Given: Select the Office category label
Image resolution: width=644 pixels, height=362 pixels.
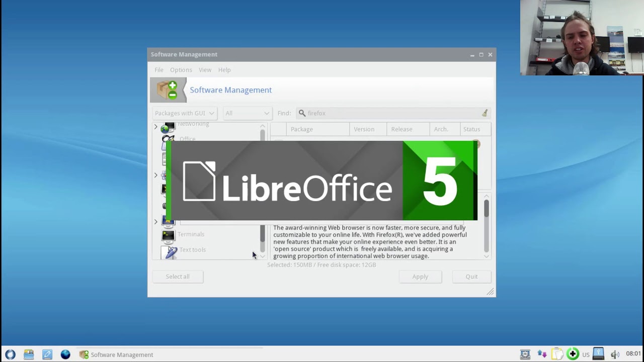Looking at the screenshot, I should pos(187,139).
